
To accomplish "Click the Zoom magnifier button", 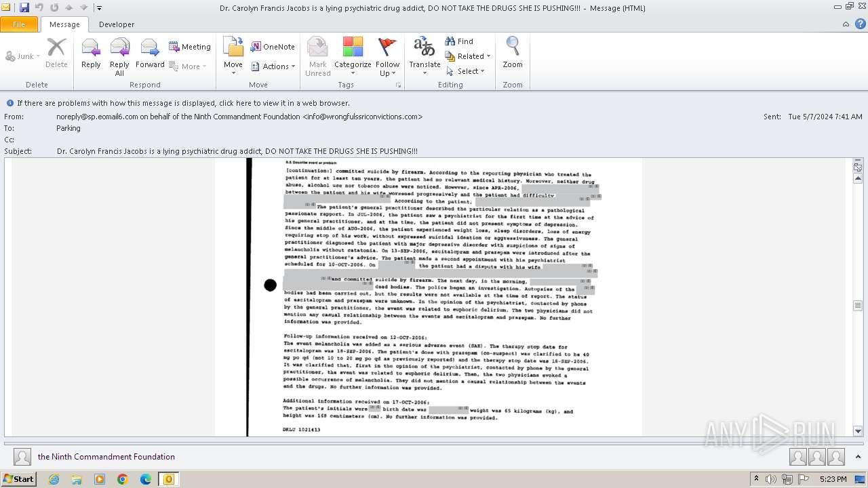I will [513, 54].
